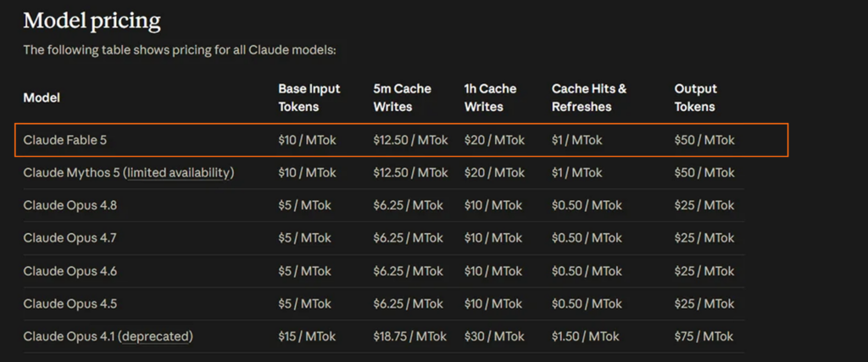Click Claude Opus 4.5 cache hits '$0.50 / MTok'
The image size is (868, 362).
[x=587, y=304]
